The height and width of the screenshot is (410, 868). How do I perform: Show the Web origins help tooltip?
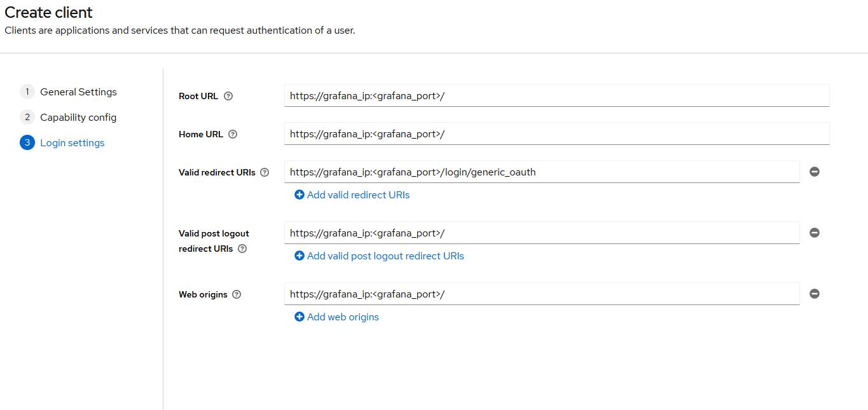237,294
